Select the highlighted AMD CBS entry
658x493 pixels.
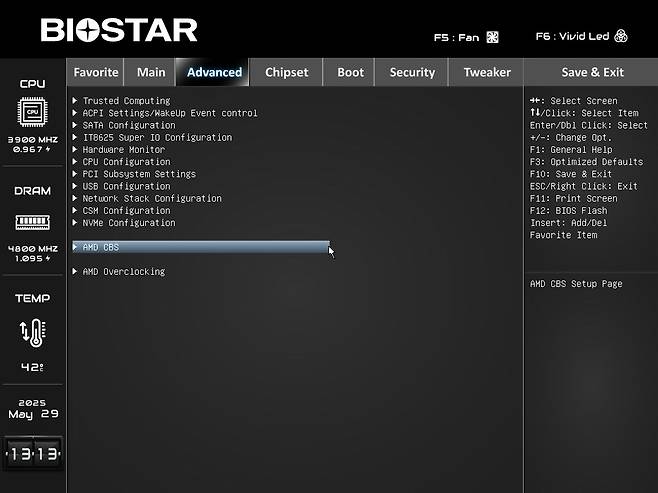(x=201, y=247)
